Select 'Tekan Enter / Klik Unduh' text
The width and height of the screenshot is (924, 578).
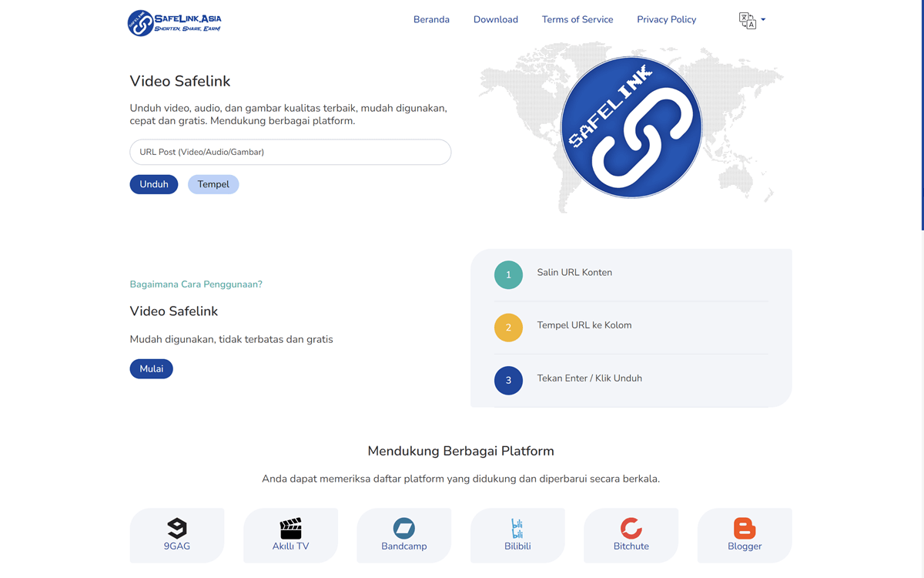click(x=590, y=378)
